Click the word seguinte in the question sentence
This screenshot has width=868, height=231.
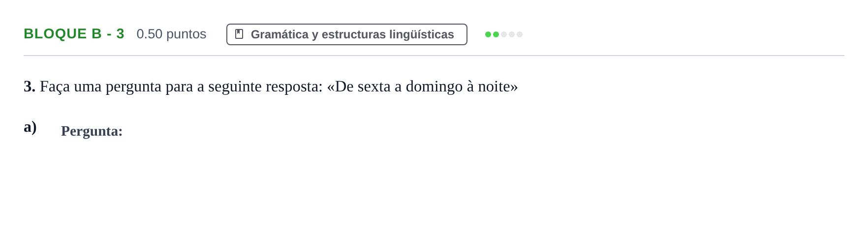[235, 87]
